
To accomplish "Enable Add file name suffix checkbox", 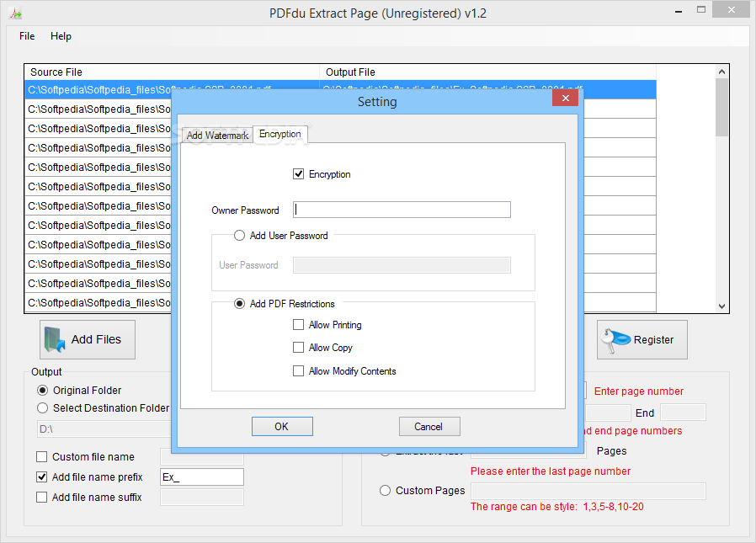I will pyautogui.click(x=42, y=498).
